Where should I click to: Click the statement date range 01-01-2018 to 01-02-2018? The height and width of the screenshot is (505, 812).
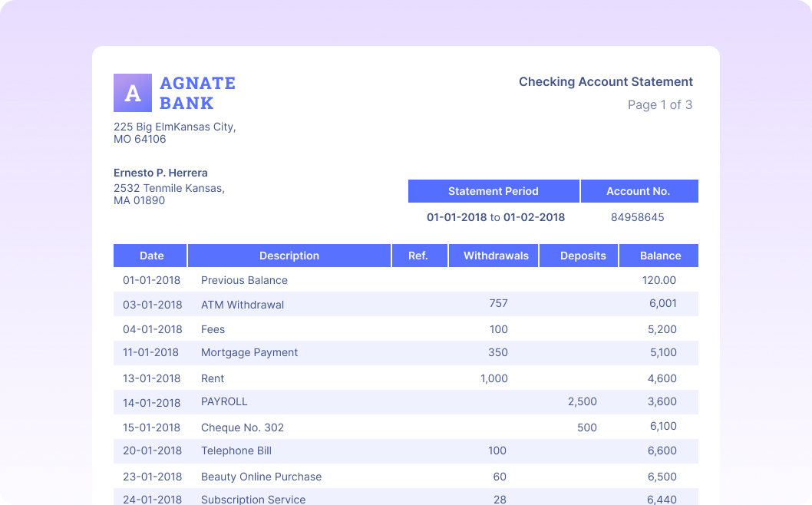tap(493, 217)
